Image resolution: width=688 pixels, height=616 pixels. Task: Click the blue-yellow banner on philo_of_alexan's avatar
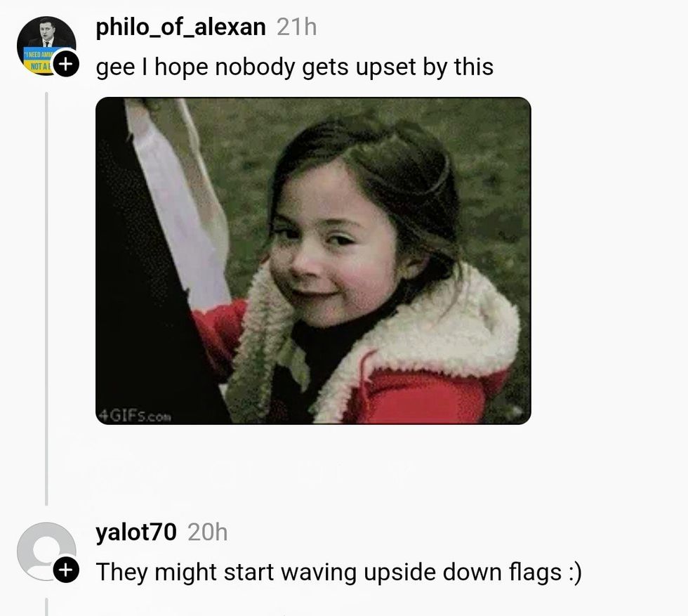[x=39, y=60]
